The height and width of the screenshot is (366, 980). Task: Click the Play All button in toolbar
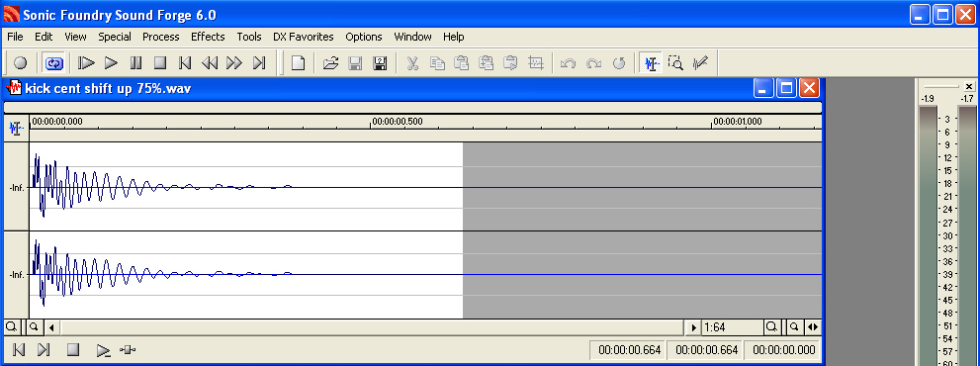coord(86,62)
